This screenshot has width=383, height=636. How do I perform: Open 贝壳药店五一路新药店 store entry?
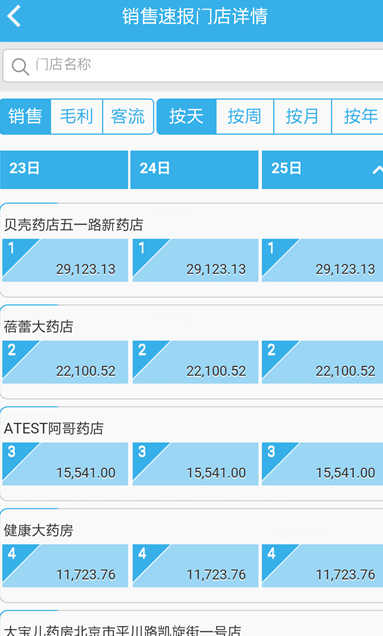[x=73, y=225]
